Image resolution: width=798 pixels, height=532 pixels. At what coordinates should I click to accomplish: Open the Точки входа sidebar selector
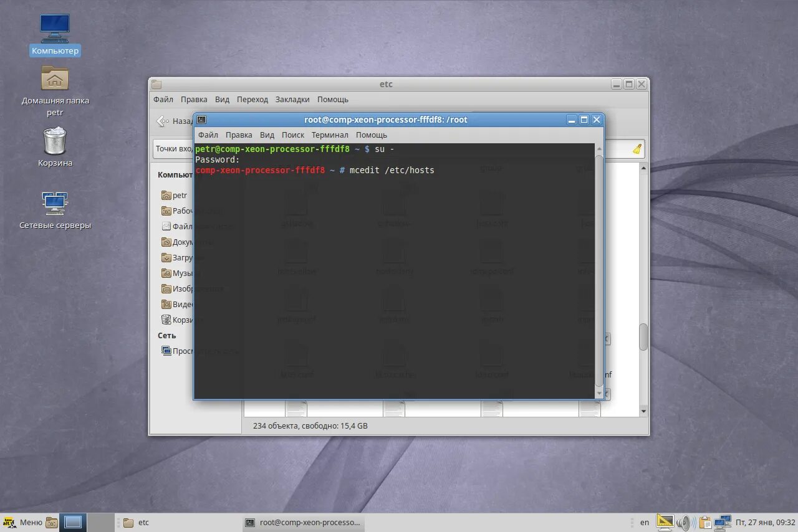click(173, 149)
